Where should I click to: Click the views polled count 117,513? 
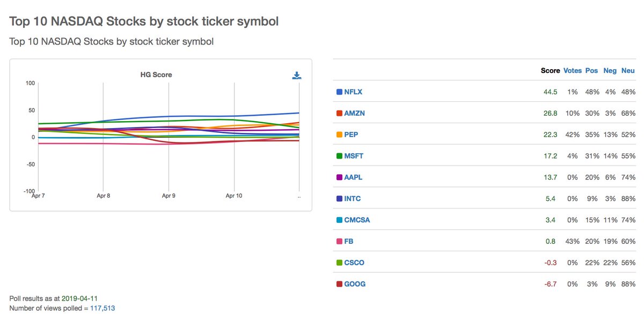point(101,308)
